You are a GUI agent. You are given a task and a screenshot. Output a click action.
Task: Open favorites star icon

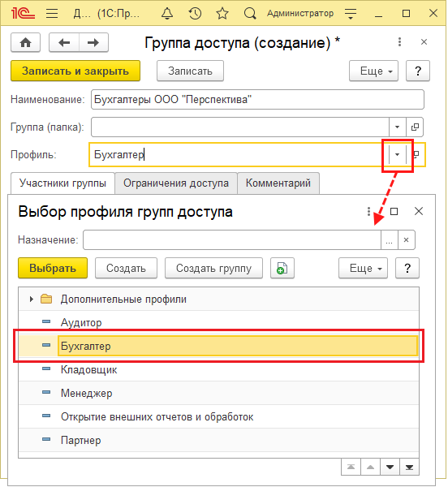[x=222, y=13]
